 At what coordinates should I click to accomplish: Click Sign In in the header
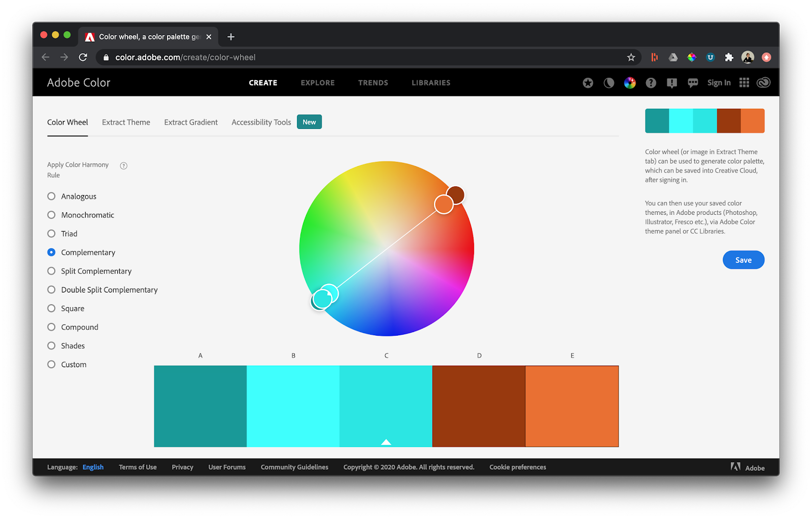click(719, 83)
